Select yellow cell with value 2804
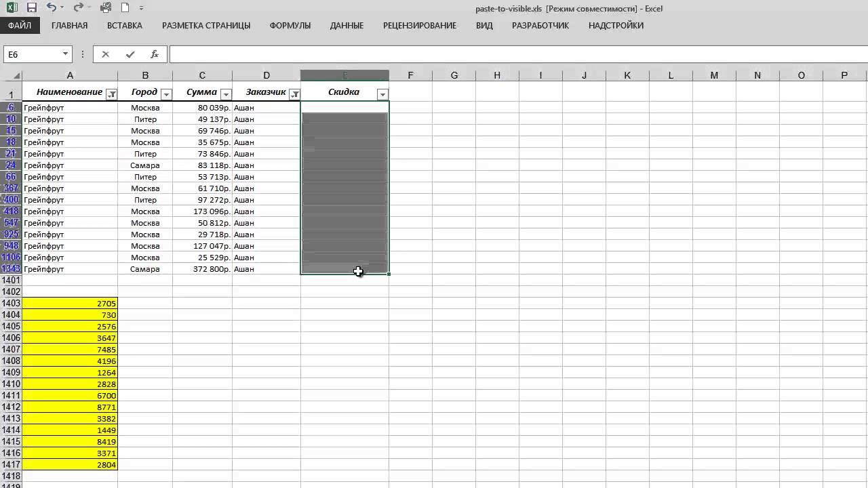This screenshot has width=868, height=488. pos(70,464)
